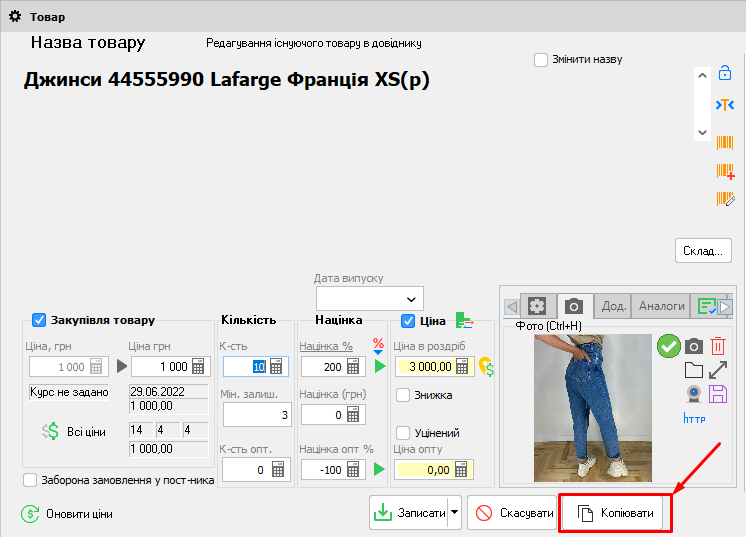Viewport: 746px width, 537px height.
Task: Click the webcam capture icon
Action: tap(693, 393)
